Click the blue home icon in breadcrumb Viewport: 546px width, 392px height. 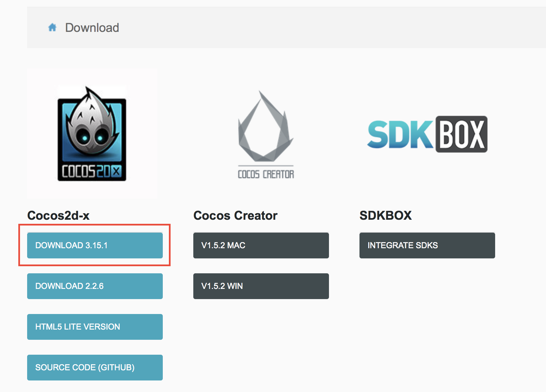[52, 27]
